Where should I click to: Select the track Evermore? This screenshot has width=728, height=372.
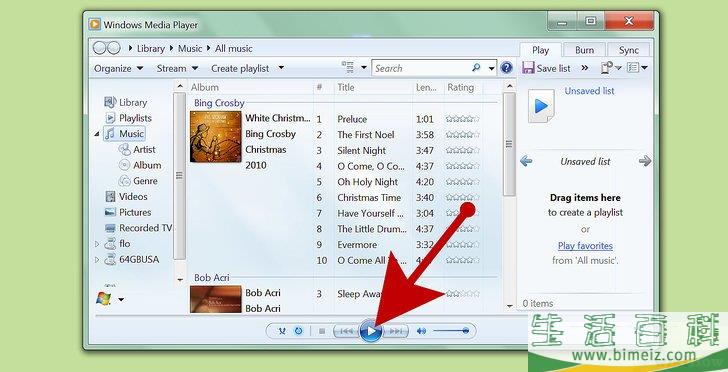click(357, 245)
